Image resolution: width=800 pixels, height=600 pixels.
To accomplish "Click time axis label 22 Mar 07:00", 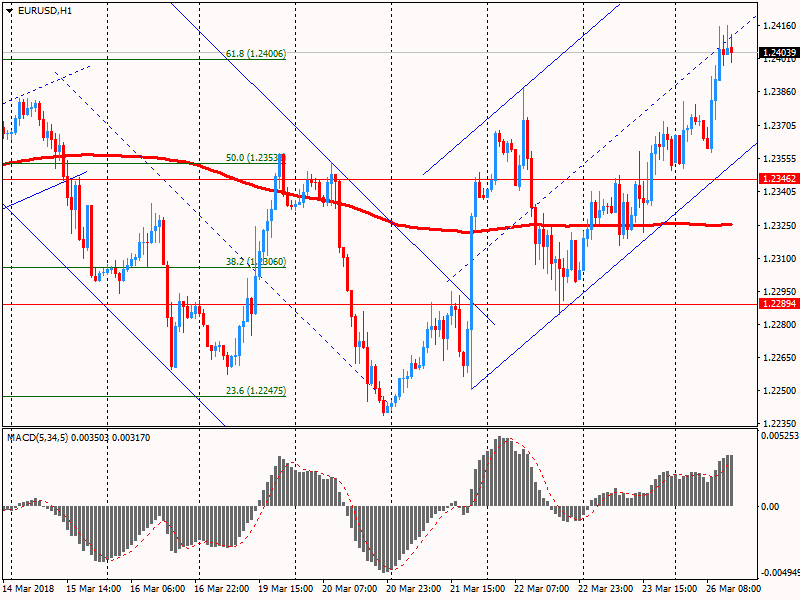I will [542, 588].
